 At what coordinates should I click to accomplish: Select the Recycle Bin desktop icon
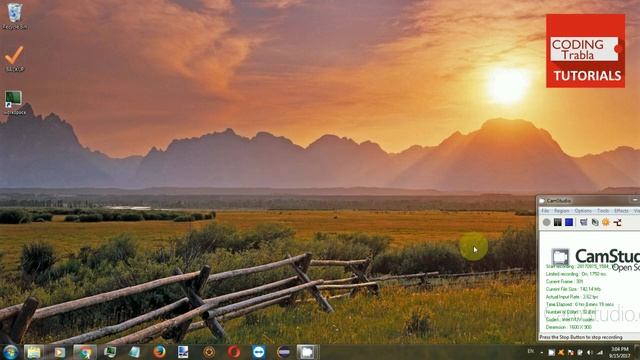click(x=15, y=16)
